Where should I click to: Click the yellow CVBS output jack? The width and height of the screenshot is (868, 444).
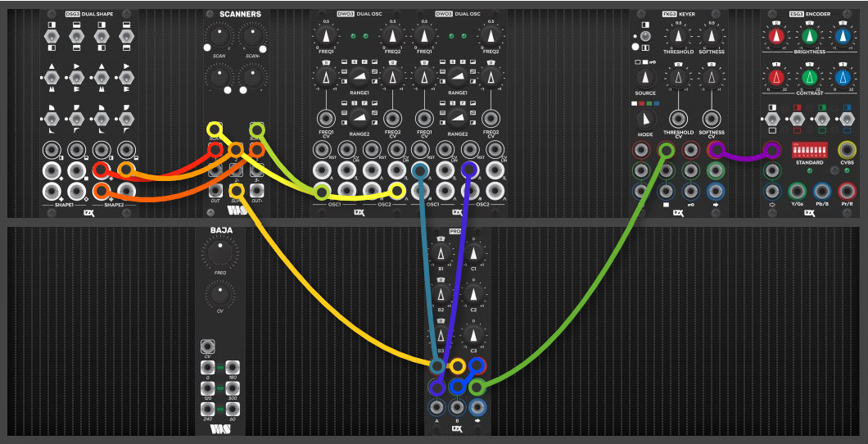point(847,149)
